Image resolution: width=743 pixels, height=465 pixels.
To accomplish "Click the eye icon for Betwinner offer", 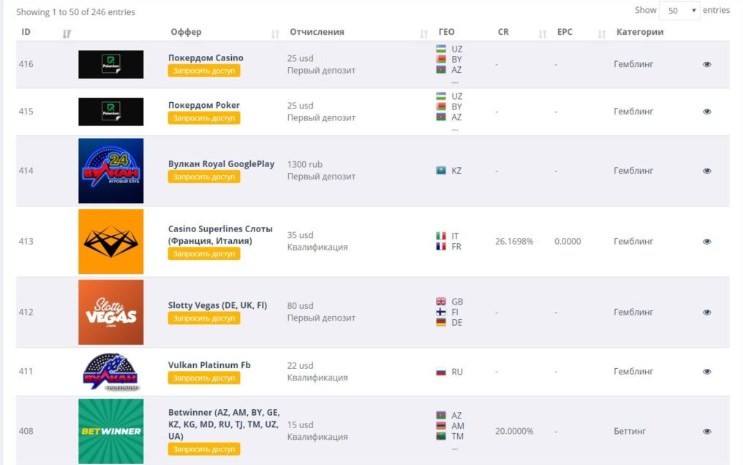I will (x=707, y=431).
